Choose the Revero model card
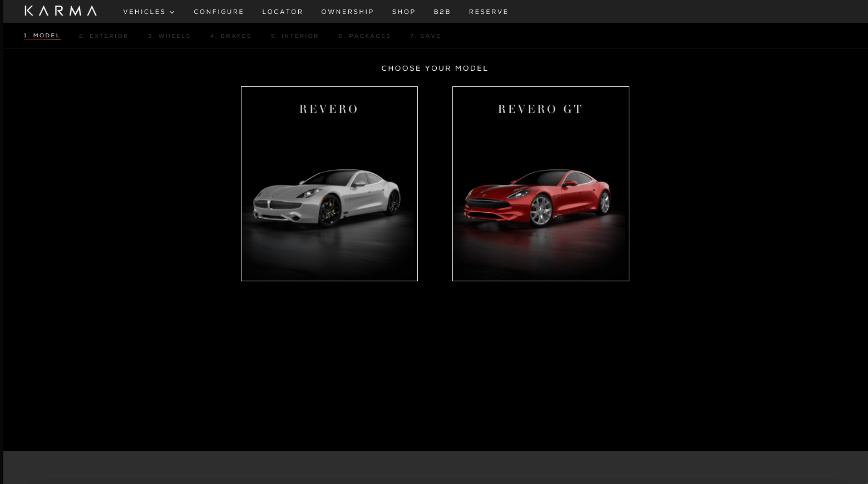The height and width of the screenshot is (484, 868). pyautogui.click(x=329, y=184)
